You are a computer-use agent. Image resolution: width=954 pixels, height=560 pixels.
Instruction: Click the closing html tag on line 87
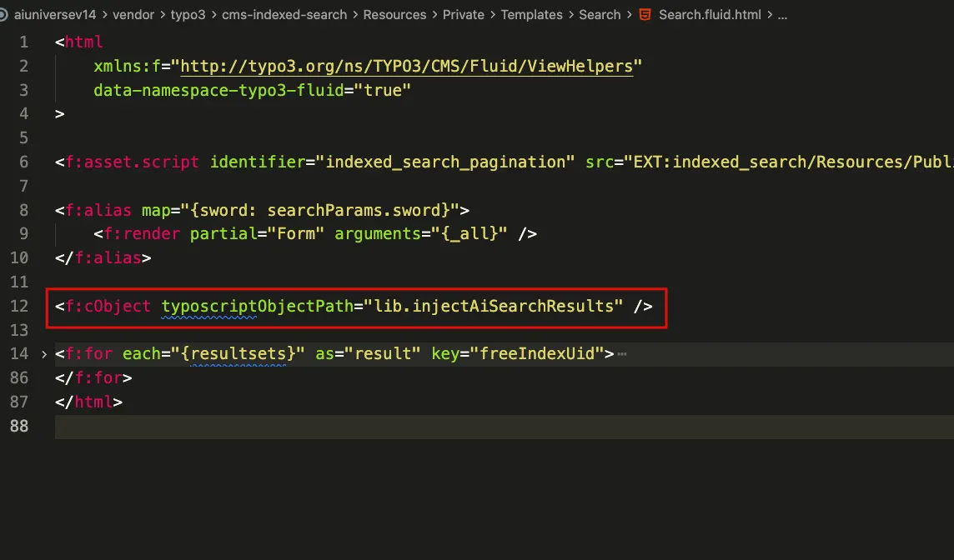[89, 402]
